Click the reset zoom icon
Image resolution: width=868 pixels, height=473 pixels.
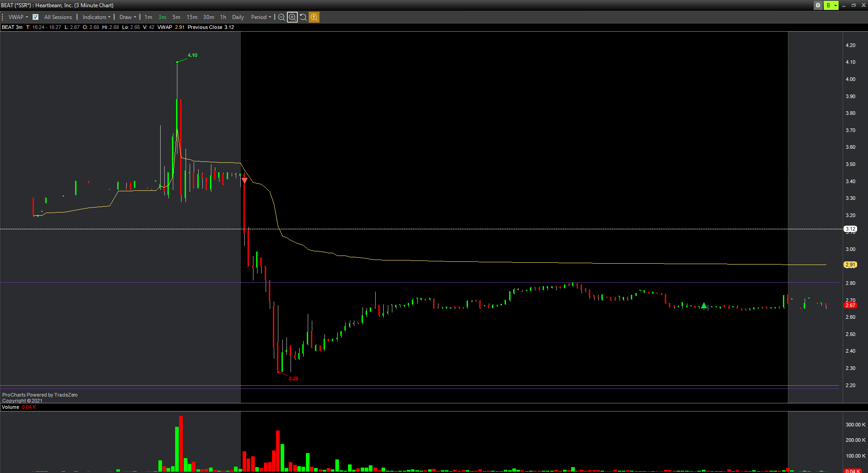303,17
